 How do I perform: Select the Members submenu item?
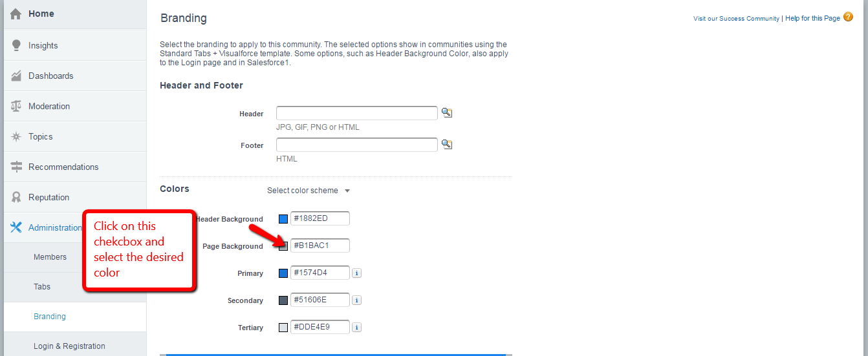[x=50, y=257]
